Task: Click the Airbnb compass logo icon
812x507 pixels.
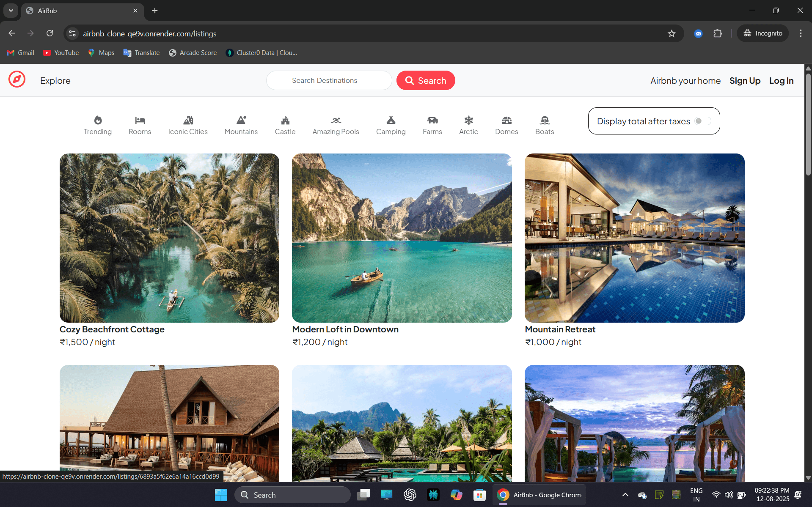Action: [17, 80]
